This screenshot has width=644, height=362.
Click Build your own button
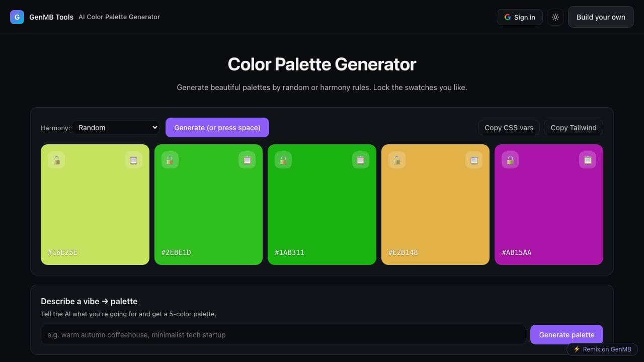point(601,17)
